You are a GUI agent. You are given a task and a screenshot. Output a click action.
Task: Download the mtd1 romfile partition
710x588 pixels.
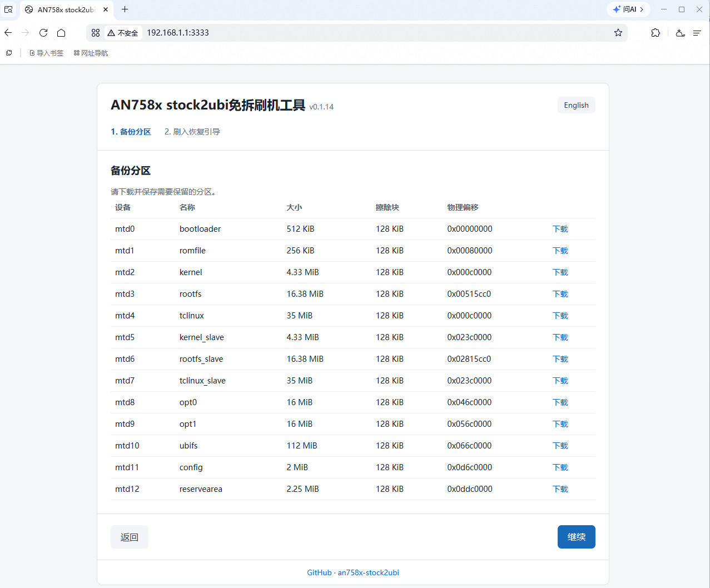(x=560, y=251)
